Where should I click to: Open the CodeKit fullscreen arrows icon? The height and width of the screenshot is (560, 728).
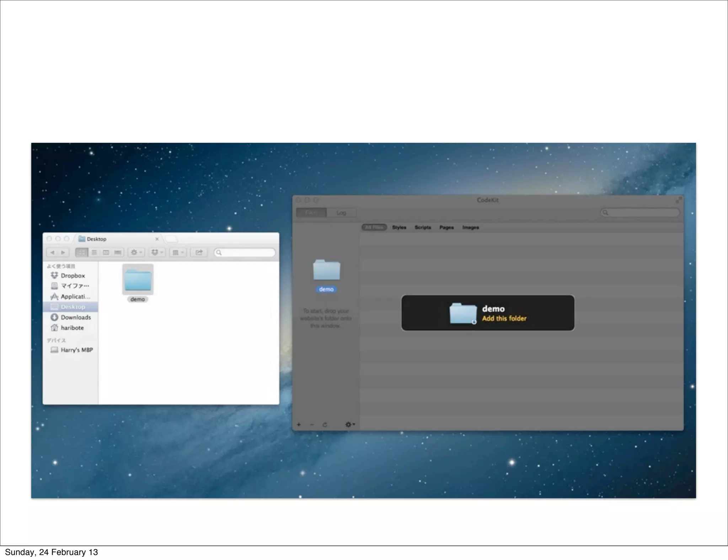click(x=678, y=200)
